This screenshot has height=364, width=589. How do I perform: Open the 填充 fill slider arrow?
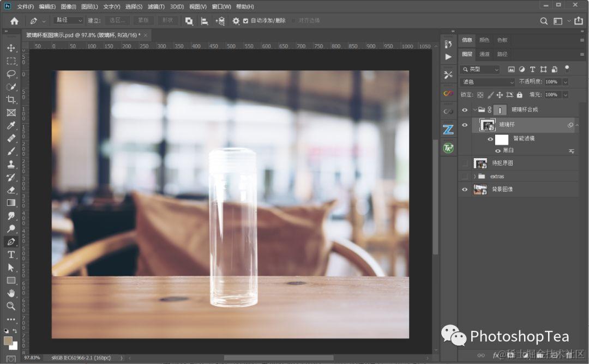click(x=566, y=95)
